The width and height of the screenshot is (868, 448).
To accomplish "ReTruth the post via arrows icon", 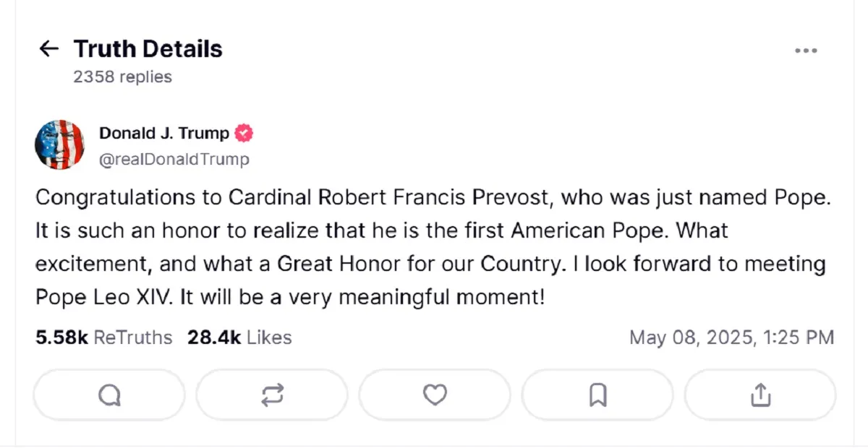I will tap(272, 395).
